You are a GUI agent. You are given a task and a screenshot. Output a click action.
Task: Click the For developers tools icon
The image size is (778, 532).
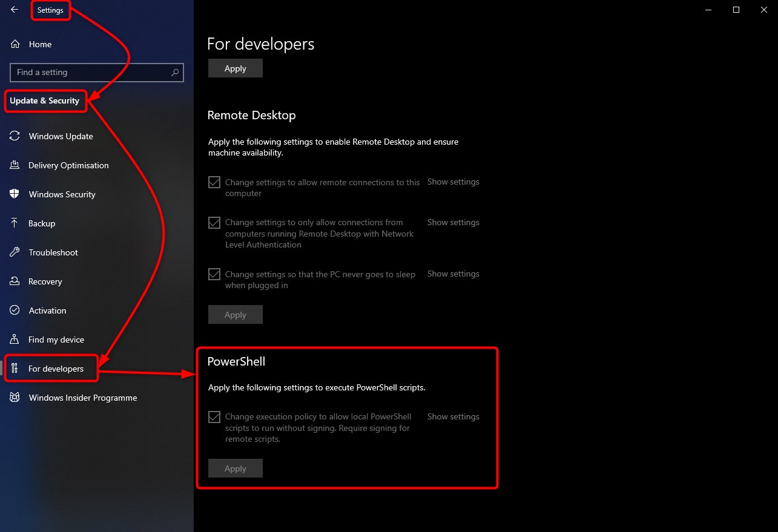tap(15, 369)
